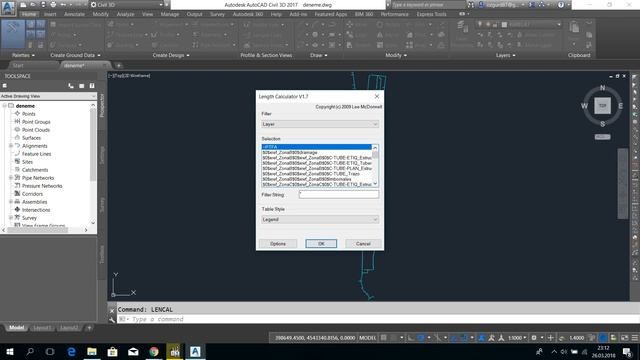Open Windows Store from taskbar
The image size is (640, 360).
(x=113, y=351)
